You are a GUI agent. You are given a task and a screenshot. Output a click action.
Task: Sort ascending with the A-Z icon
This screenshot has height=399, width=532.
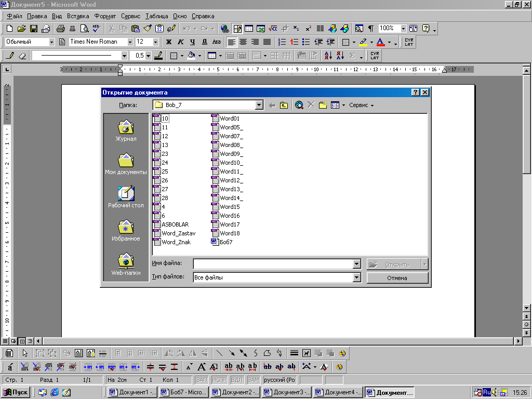328,56
